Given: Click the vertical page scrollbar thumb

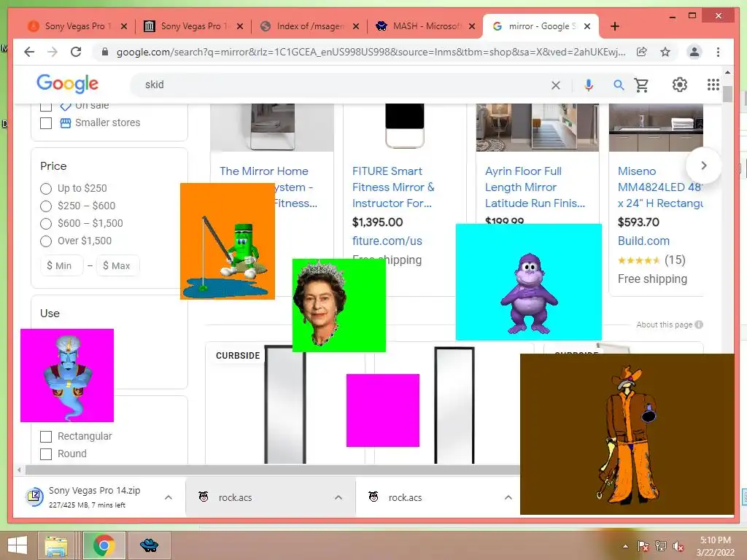Looking at the screenshot, I should tap(727, 94).
